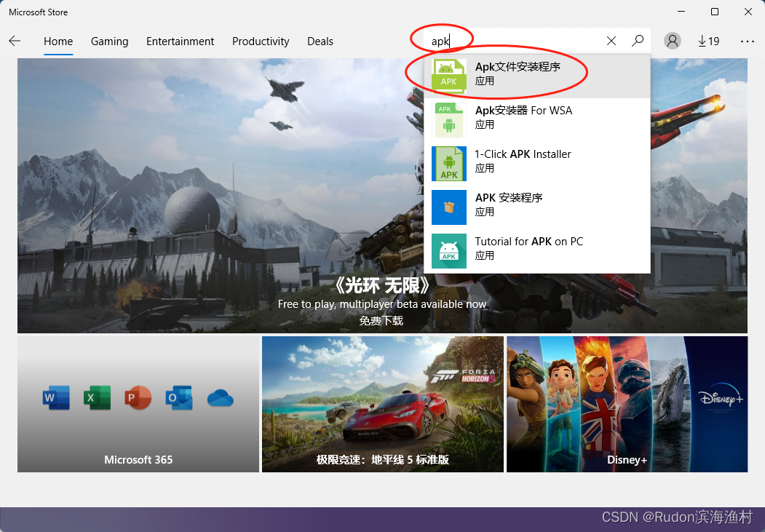Minimize the Microsoft Store window

(x=681, y=12)
